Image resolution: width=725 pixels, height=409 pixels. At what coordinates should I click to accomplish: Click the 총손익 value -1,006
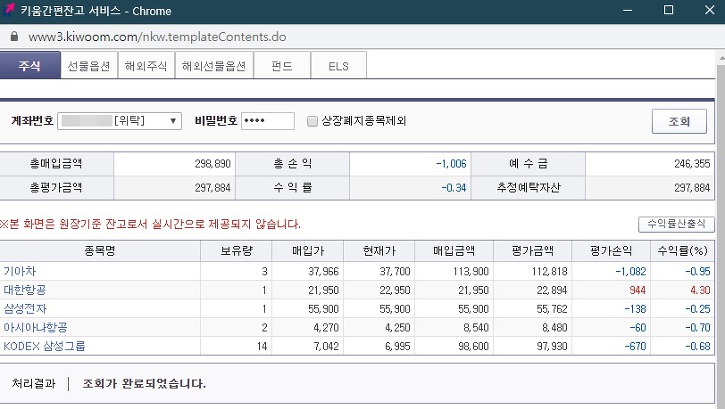click(x=451, y=164)
